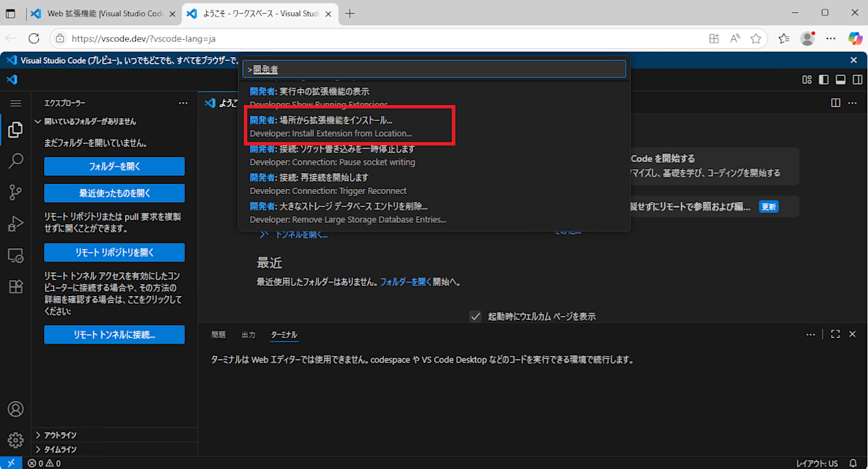Switch to the Web 拡張機能 browser tab

(102, 14)
